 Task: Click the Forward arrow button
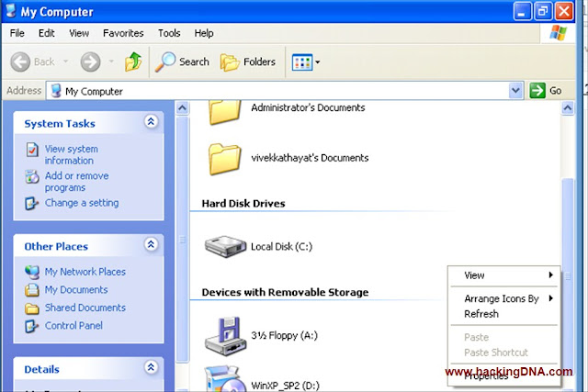point(90,62)
